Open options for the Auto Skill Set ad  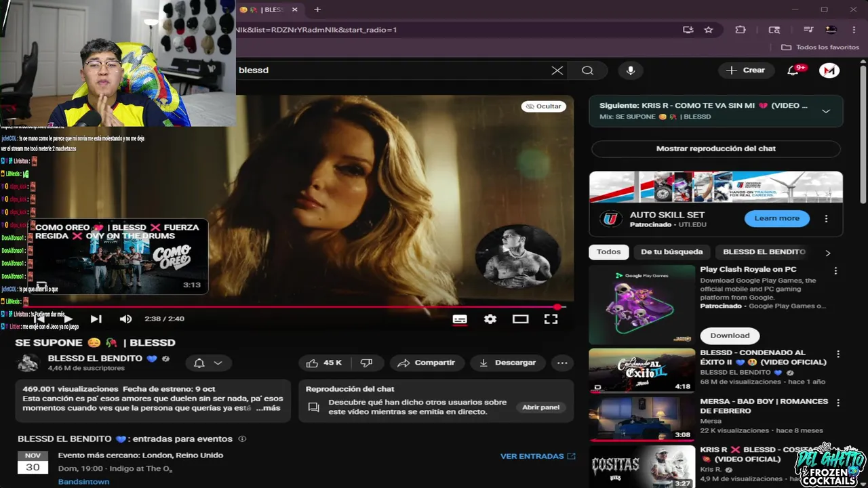[x=826, y=218]
